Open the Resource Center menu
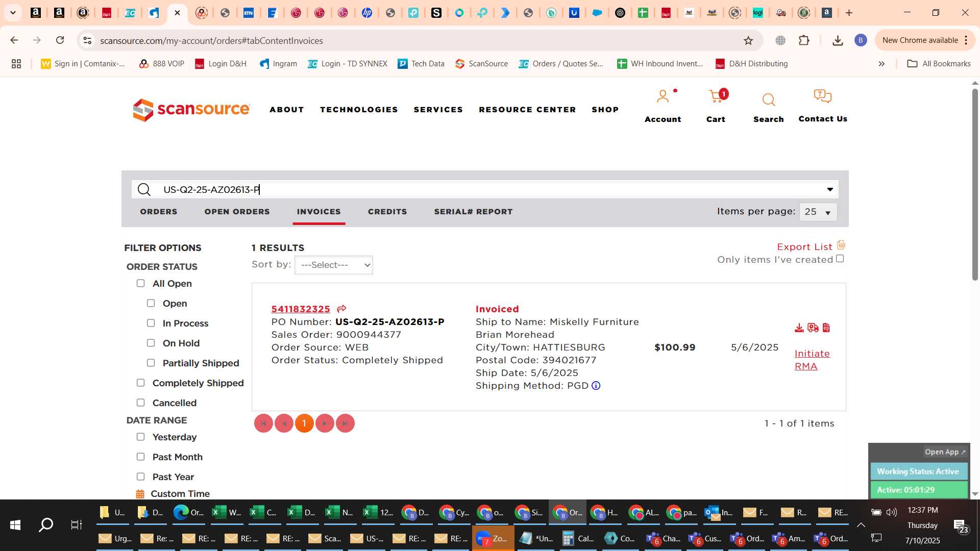The height and width of the screenshot is (551, 980). [x=527, y=110]
